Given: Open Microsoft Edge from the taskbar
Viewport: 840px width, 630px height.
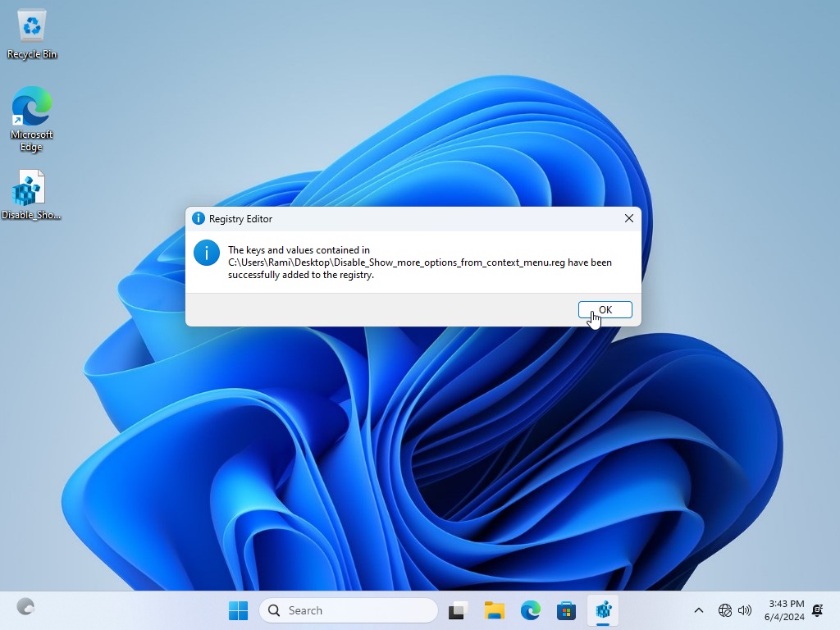Looking at the screenshot, I should coord(531,610).
